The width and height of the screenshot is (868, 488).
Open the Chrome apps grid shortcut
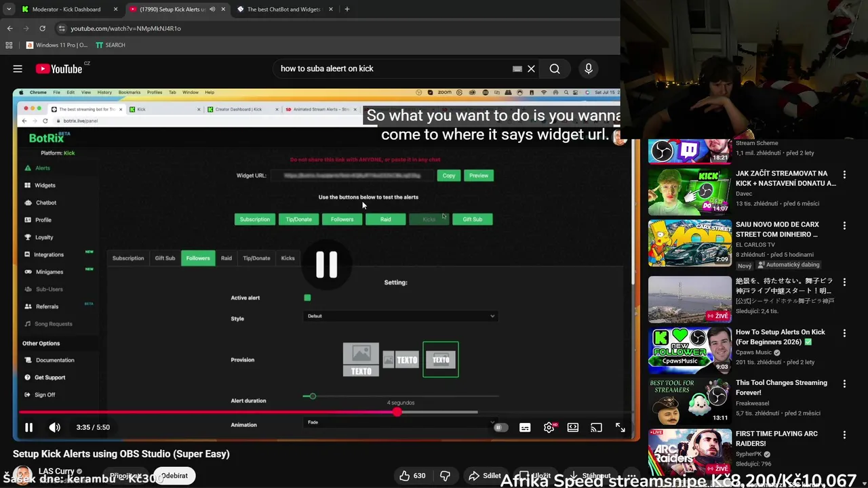(9, 45)
